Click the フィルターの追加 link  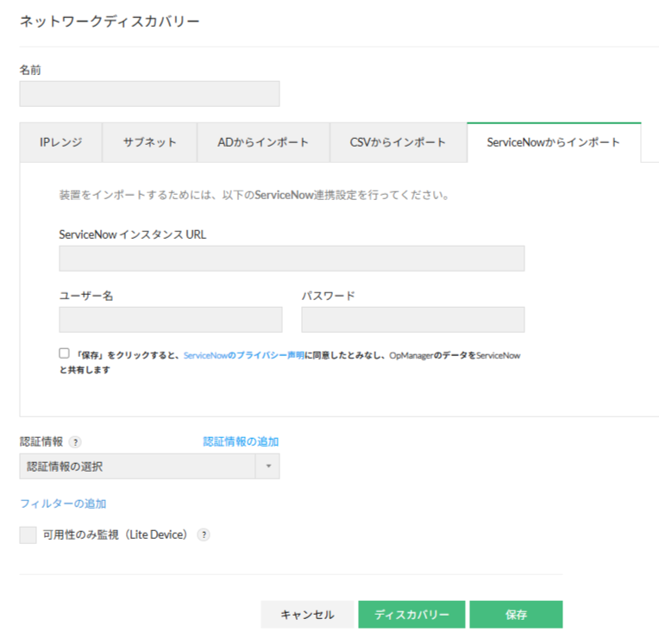63,503
